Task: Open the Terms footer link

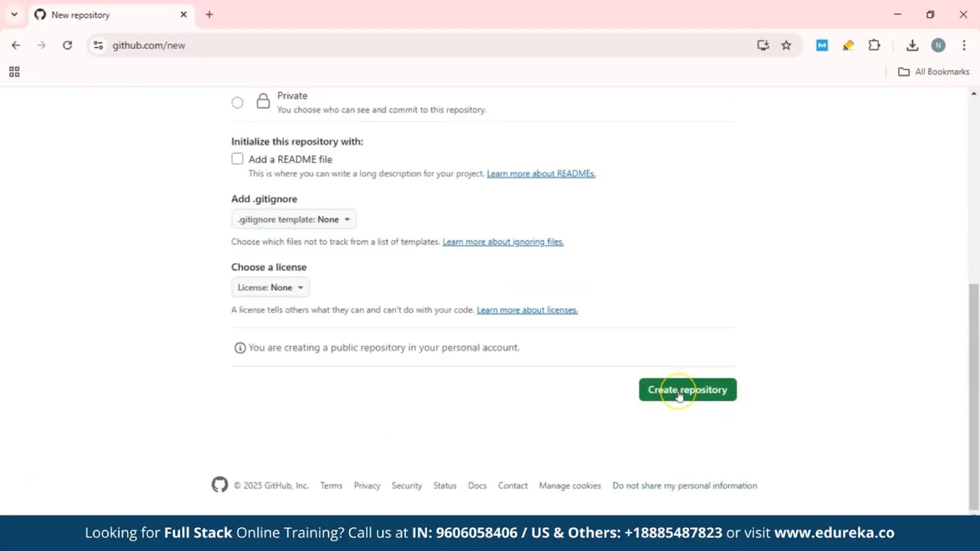Action: click(331, 485)
